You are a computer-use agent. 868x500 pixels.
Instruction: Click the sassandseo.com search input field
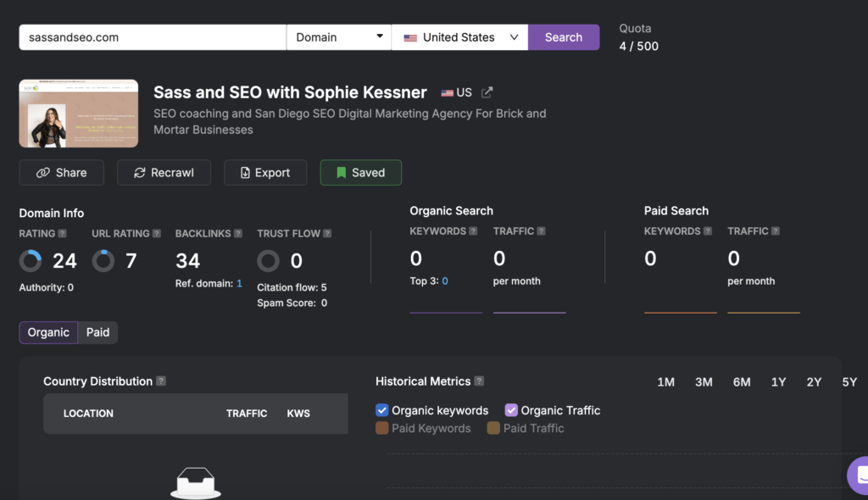pyautogui.click(x=153, y=37)
